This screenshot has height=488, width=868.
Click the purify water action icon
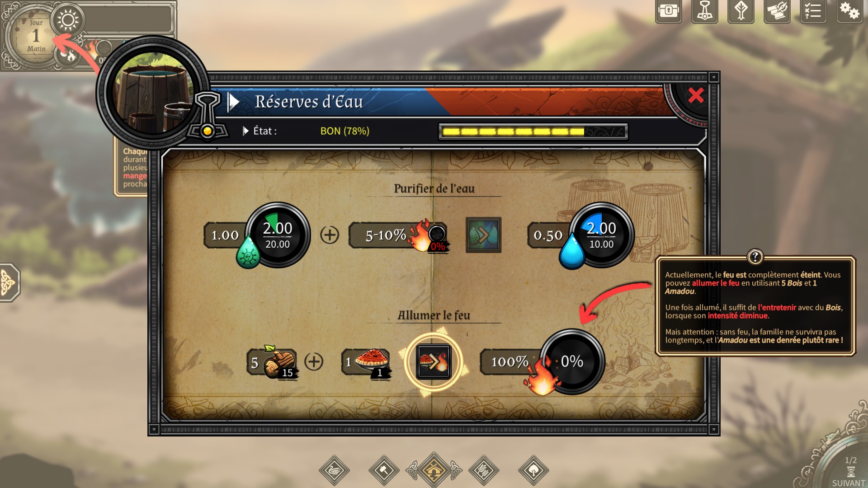point(483,235)
